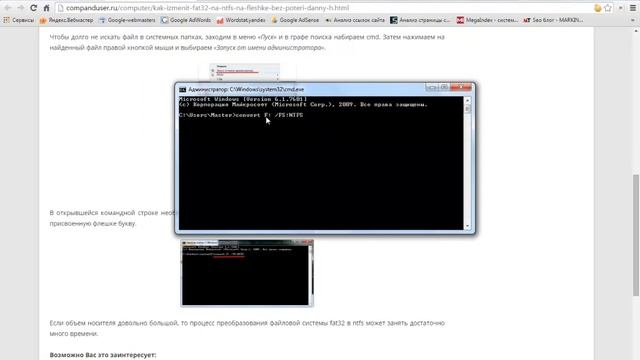Viewport: 640px width, 360px height.
Task: Open MegaIndex bookmark
Action: tap(487, 20)
